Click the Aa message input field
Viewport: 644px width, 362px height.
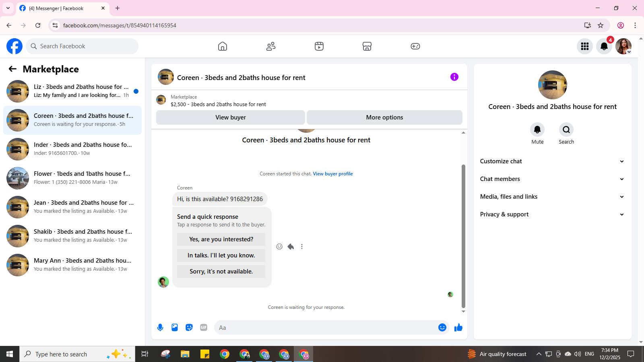click(x=326, y=327)
